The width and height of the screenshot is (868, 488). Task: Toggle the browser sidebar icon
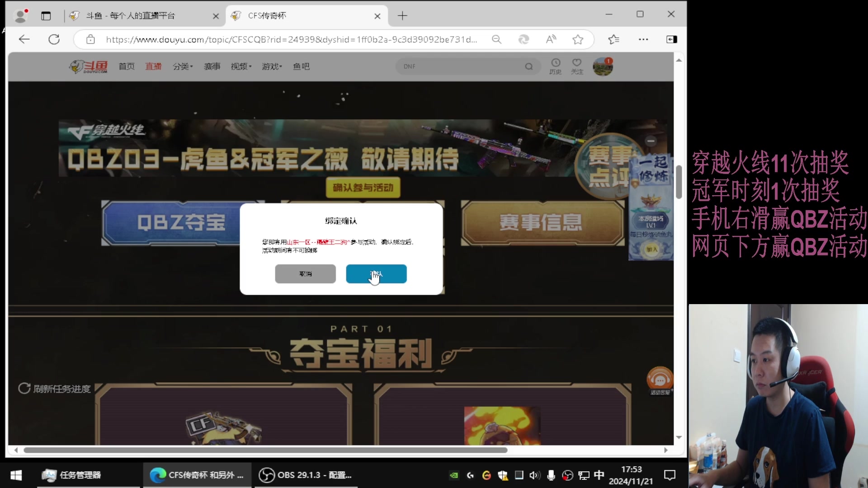(x=672, y=39)
